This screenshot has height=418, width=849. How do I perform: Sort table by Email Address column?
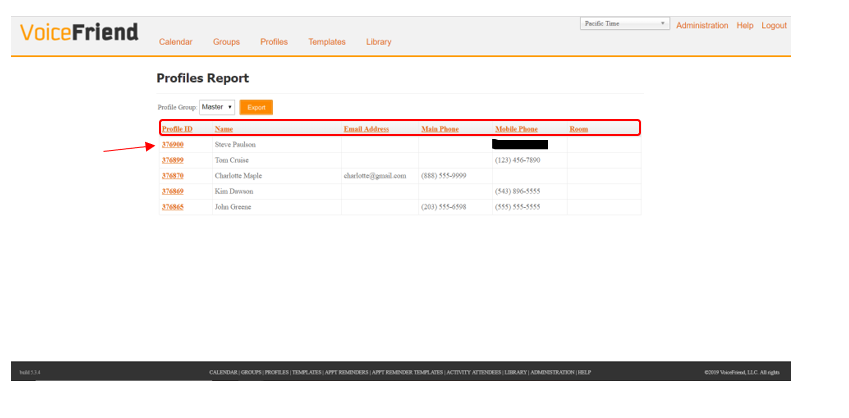[x=367, y=129]
